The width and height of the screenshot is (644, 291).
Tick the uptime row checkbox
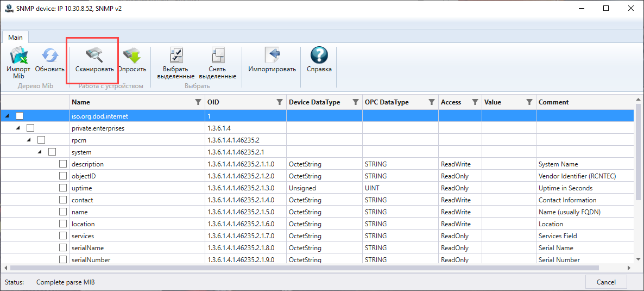click(x=63, y=188)
